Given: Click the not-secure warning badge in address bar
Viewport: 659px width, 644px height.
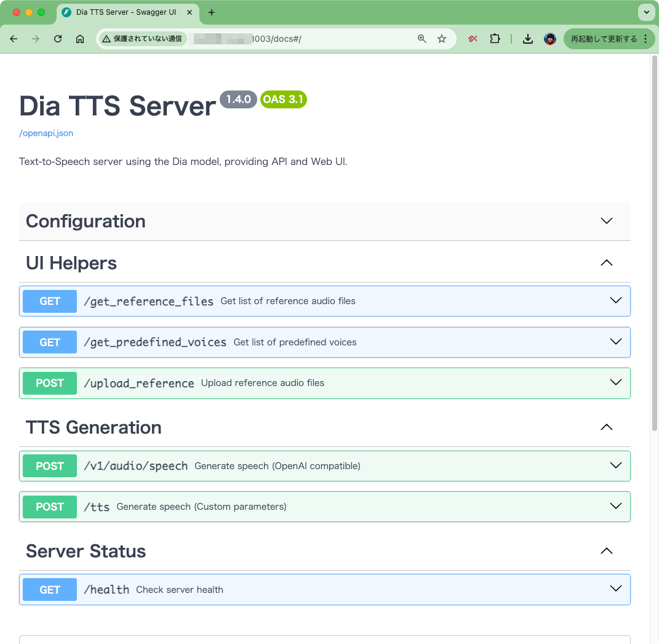Looking at the screenshot, I should pyautogui.click(x=143, y=39).
